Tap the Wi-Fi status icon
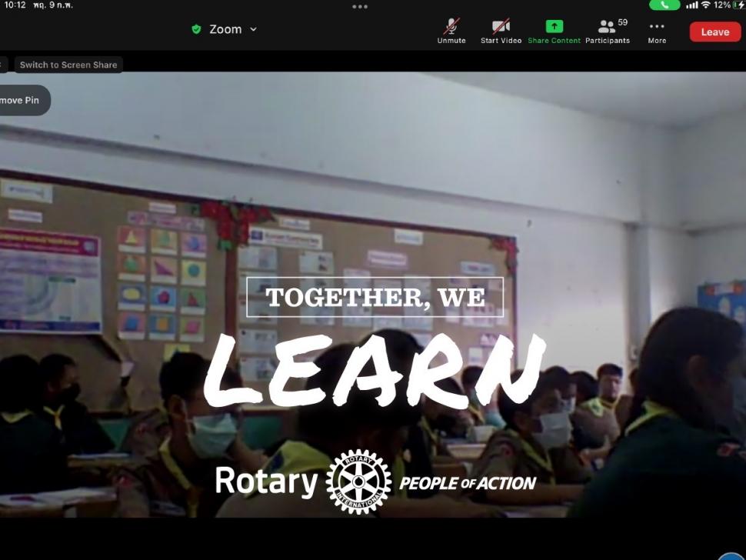The height and width of the screenshot is (560, 746). pos(705,5)
